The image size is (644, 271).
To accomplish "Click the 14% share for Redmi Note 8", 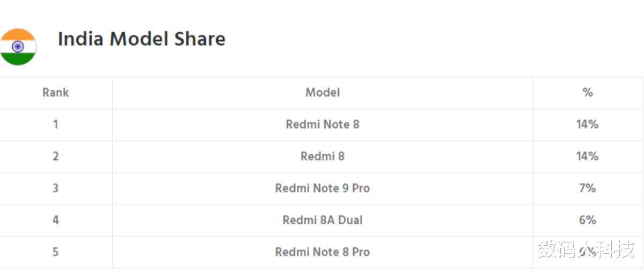I will point(587,124).
